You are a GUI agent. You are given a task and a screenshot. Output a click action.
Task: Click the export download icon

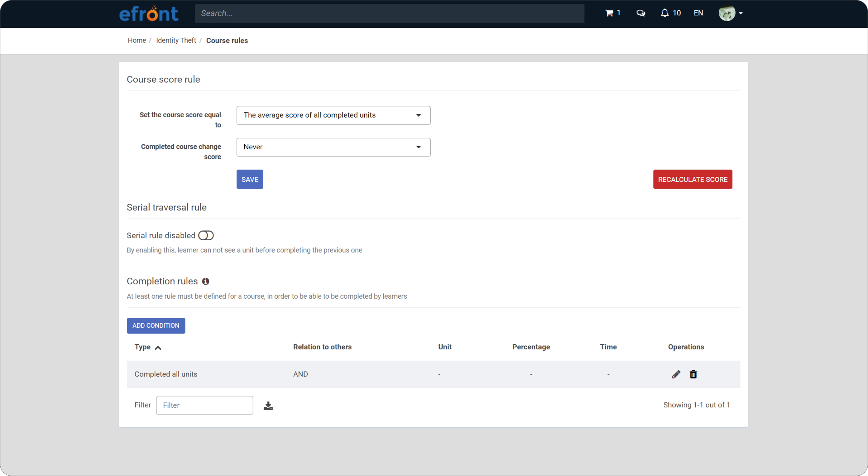(x=268, y=405)
